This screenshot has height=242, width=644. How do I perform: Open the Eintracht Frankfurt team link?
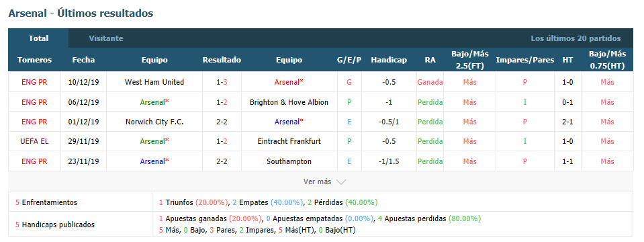[x=289, y=141]
